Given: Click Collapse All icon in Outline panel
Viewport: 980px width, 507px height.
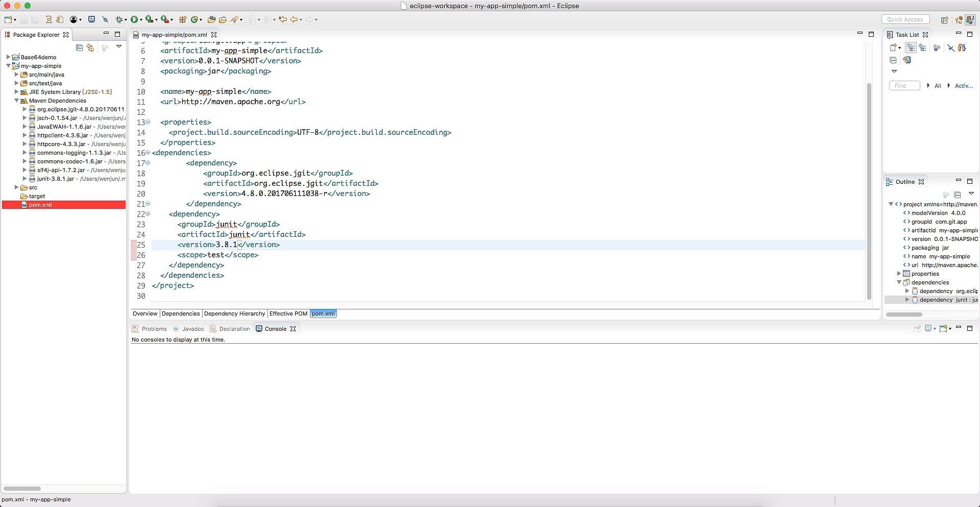Looking at the screenshot, I should point(958,195).
